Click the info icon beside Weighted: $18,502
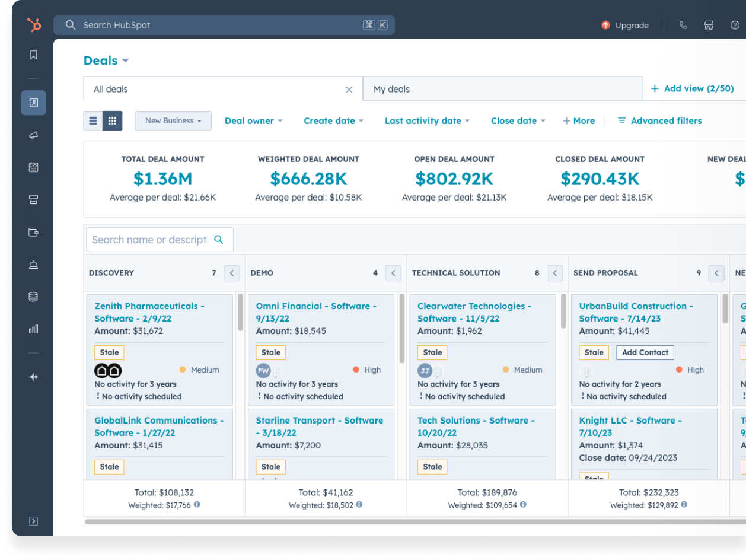Viewport: 746px width, 560px height. tap(359, 505)
